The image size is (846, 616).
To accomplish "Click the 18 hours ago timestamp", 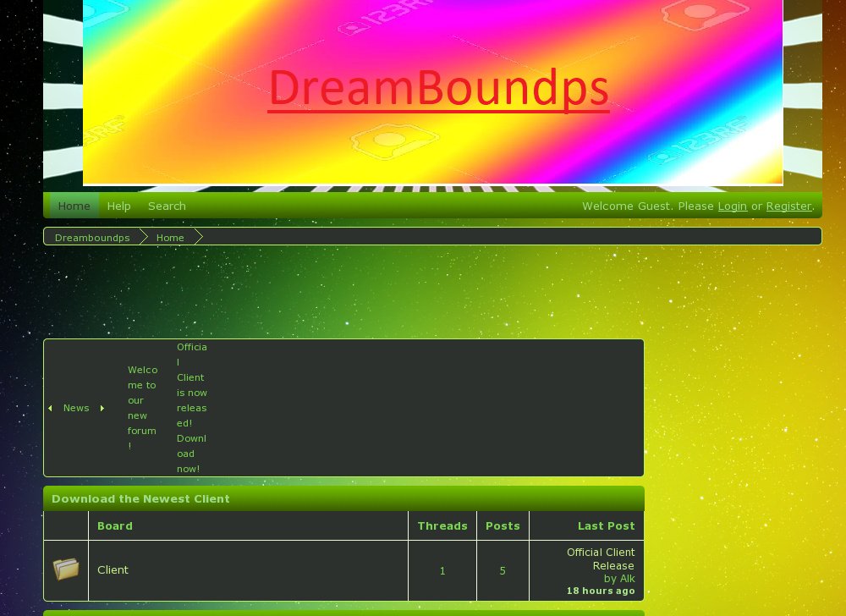I will pos(601,591).
